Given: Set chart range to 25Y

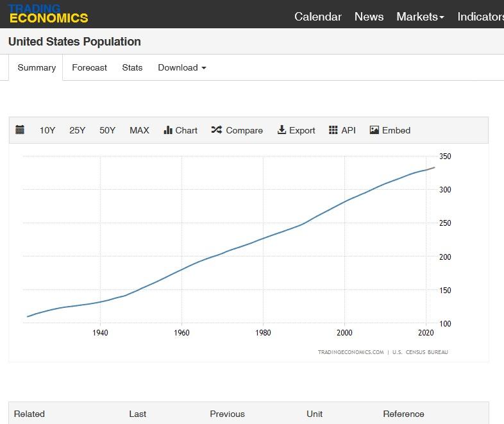Looking at the screenshot, I should (77, 130).
